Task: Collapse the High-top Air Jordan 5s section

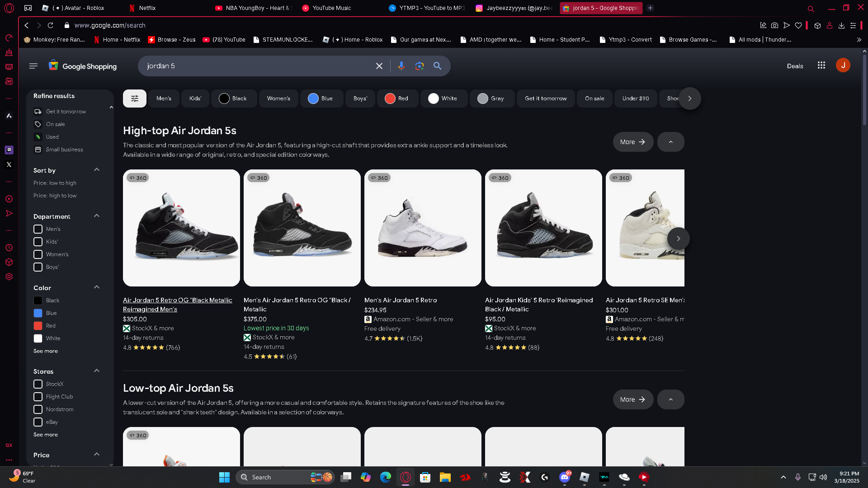Action: (x=671, y=142)
